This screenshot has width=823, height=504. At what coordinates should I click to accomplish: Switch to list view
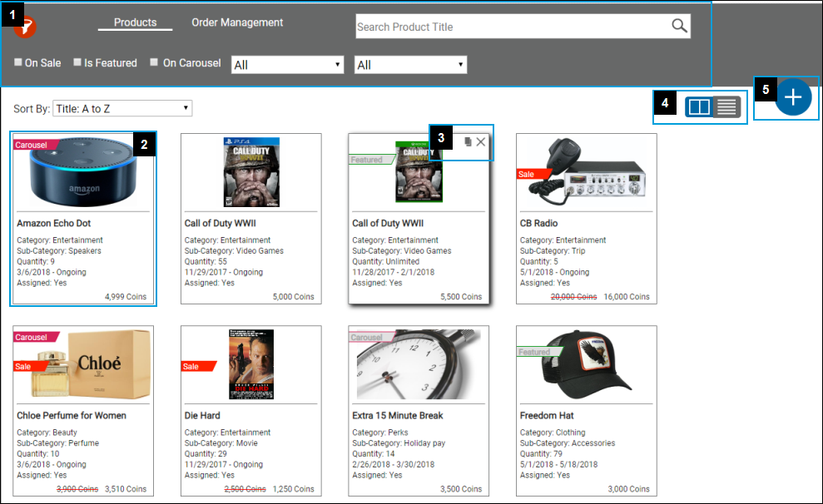(726, 107)
